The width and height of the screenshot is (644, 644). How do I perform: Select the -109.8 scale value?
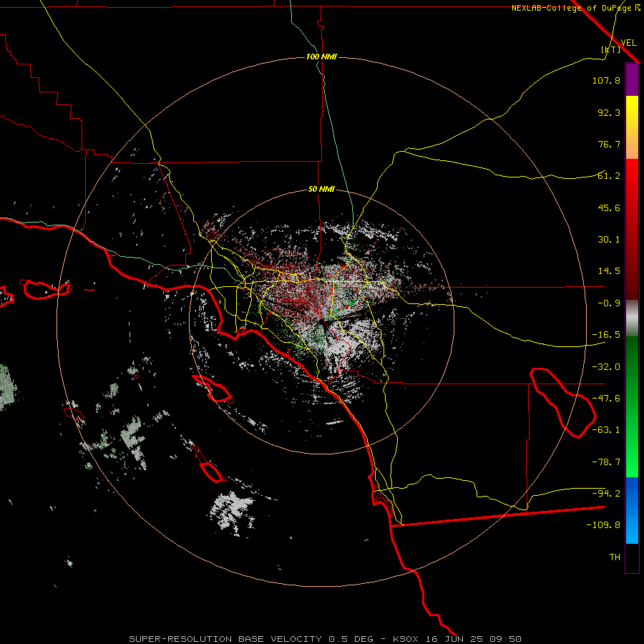[603, 525]
